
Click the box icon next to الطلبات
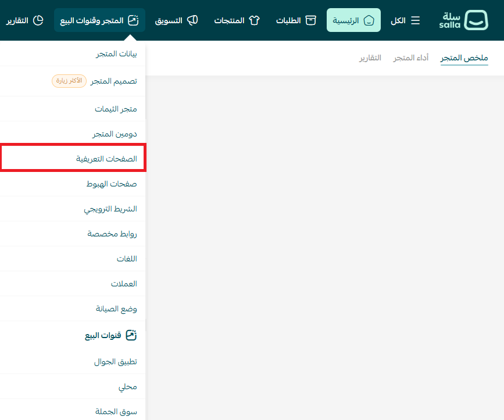point(310,20)
